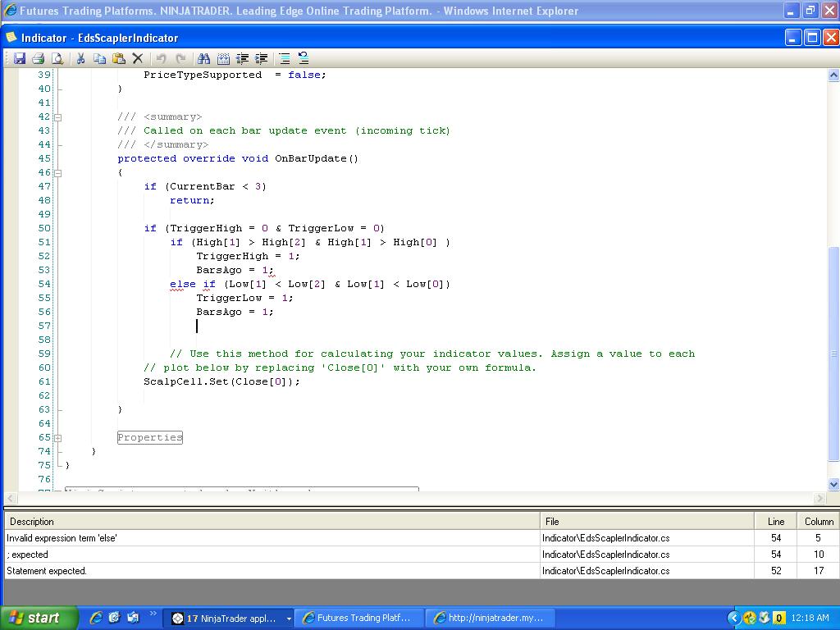Sort errors by Line column header
Viewport: 840px width, 630px height.
click(775, 521)
